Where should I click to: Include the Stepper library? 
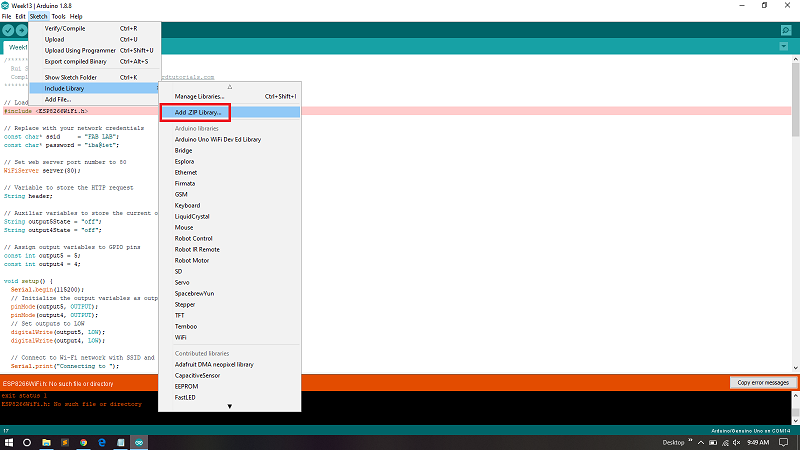point(230,305)
